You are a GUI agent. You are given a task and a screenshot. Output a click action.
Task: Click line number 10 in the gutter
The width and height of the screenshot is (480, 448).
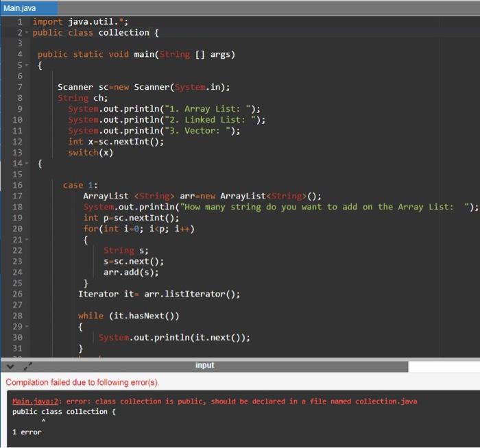tap(17, 120)
